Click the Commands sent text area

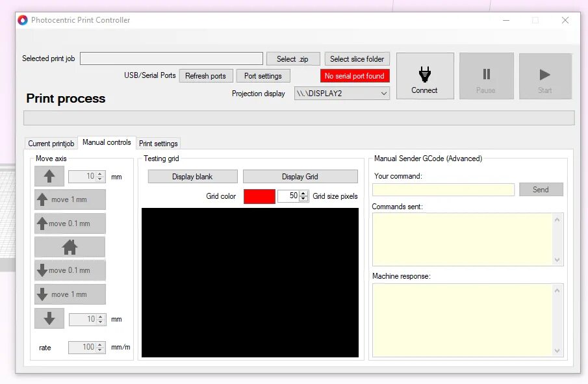tap(468, 240)
